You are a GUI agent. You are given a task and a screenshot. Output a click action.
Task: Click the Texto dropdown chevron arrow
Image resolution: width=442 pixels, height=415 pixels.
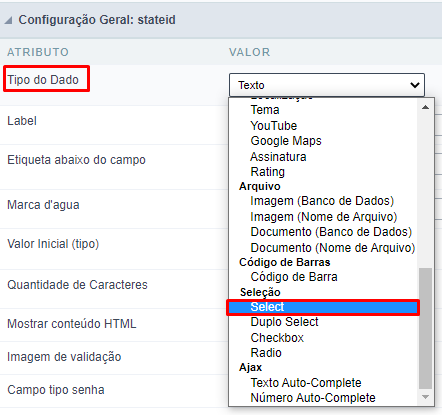(415, 85)
